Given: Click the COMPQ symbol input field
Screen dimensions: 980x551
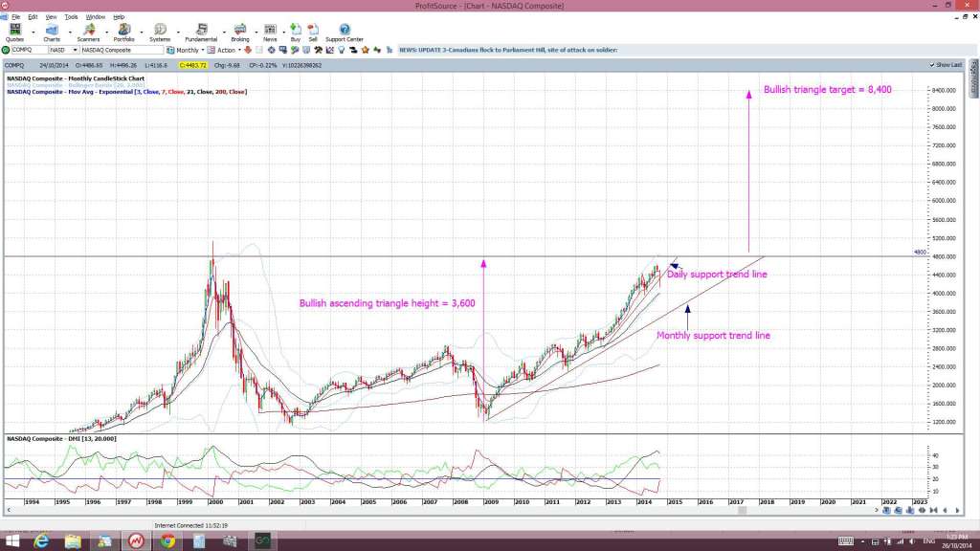Looking at the screenshot, I should tap(30, 50).
